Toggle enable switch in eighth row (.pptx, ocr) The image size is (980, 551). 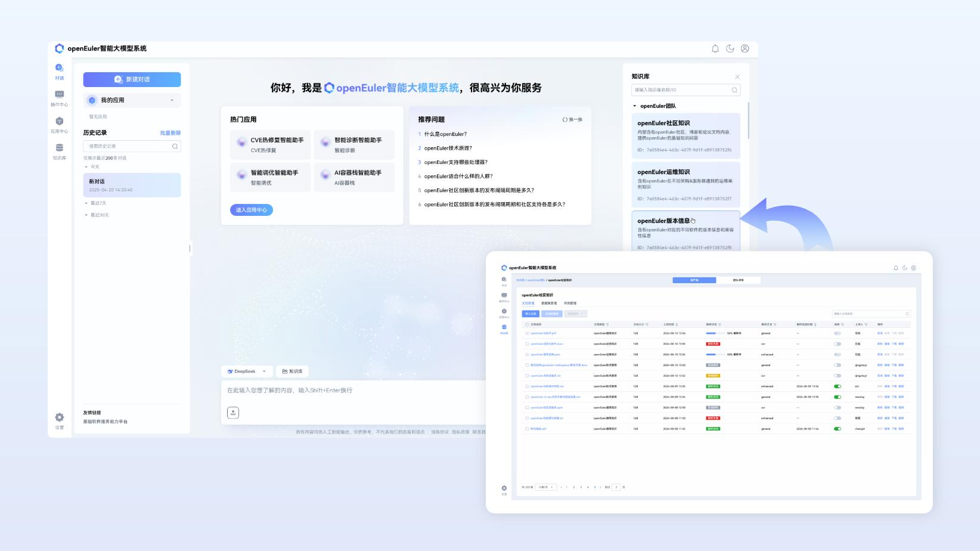coord(838,408)
